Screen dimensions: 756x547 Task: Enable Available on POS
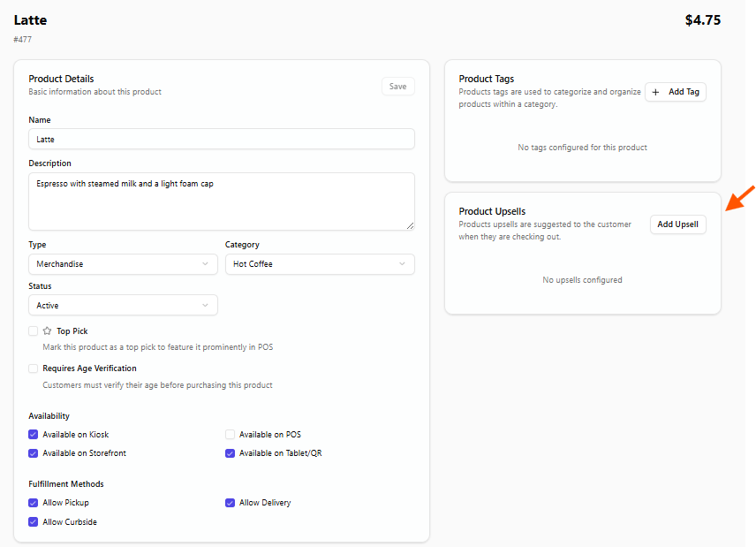231,435
